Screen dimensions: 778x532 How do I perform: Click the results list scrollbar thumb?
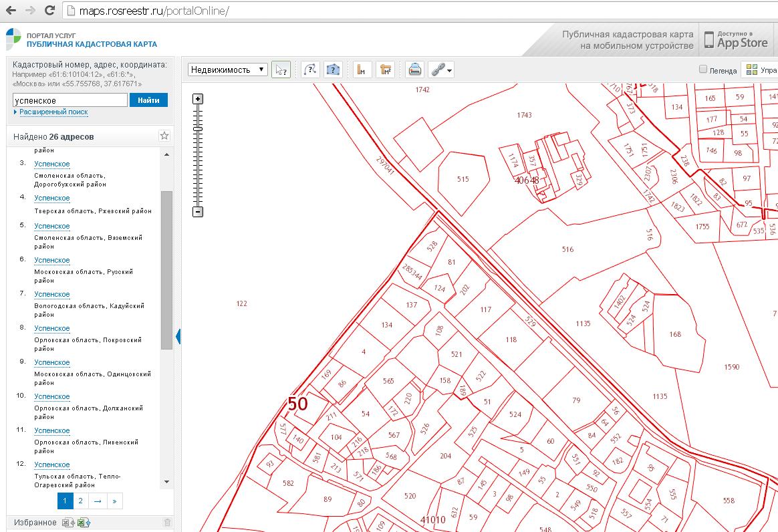166,271
